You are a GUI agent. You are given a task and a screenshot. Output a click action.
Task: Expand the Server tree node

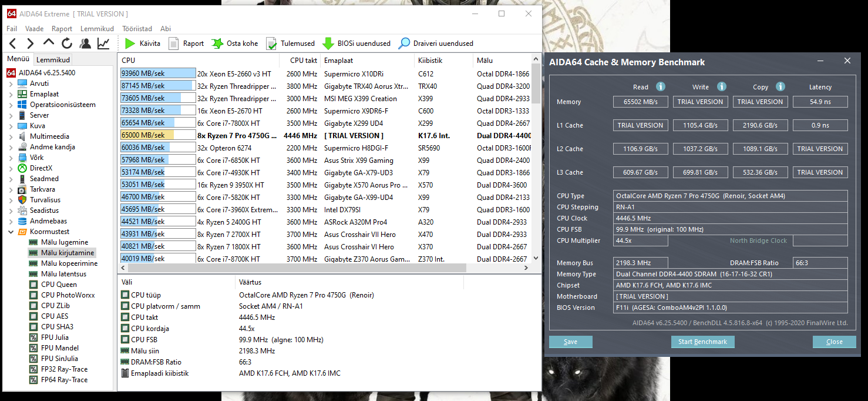click(x=11, y=115)
